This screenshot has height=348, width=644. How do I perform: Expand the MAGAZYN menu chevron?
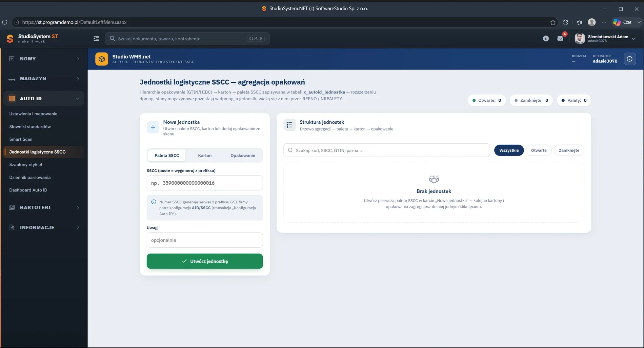78,79
